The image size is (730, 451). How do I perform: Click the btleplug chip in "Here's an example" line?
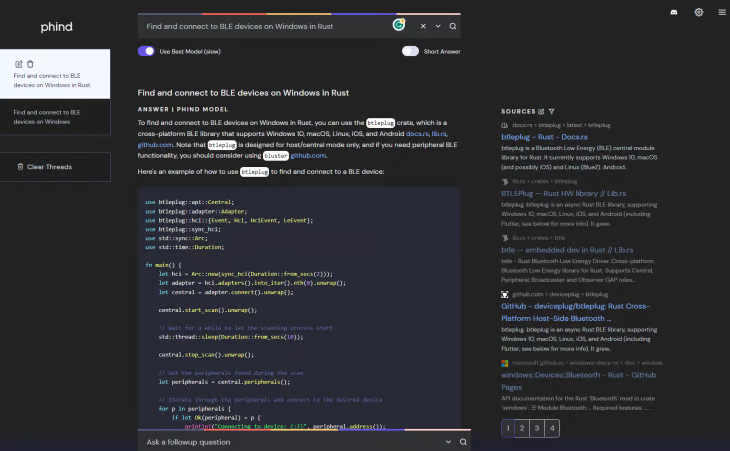click(254, 172)
